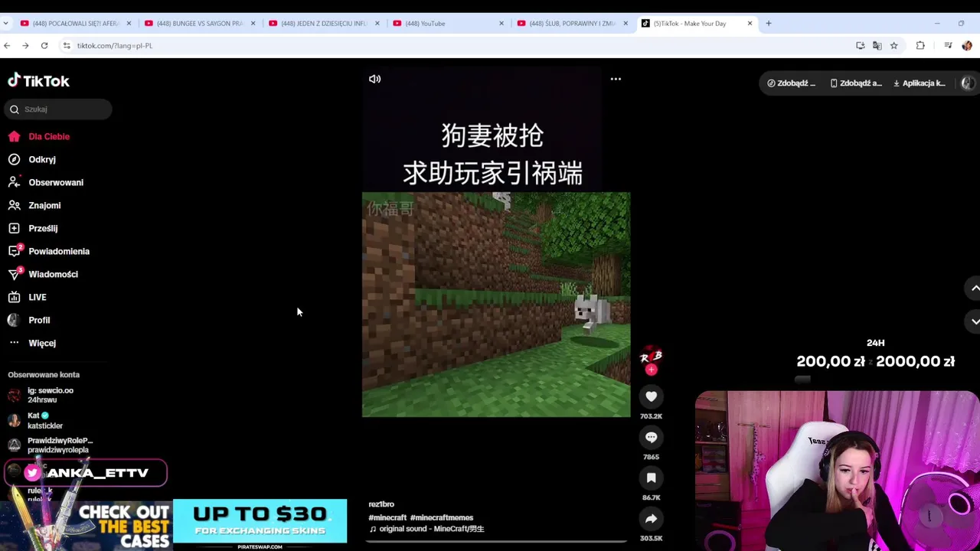Click Zdobądź a... button with phone icon
Screen dimensions: 980x551
tap(856, 83)
